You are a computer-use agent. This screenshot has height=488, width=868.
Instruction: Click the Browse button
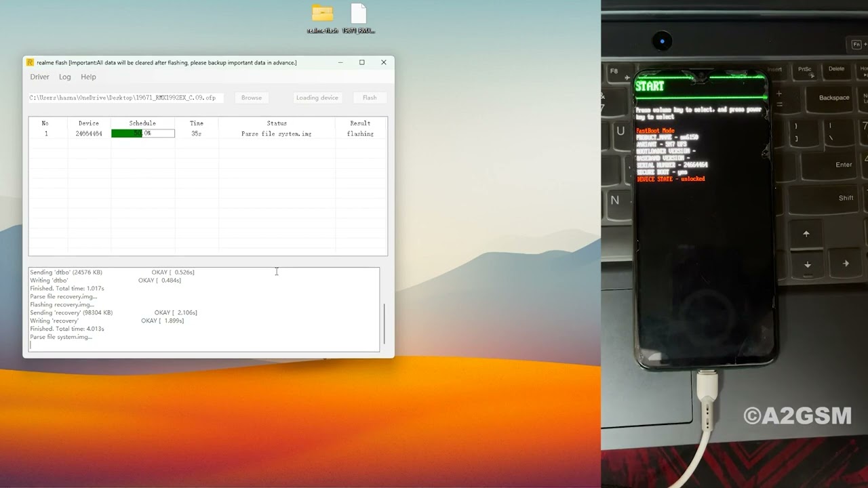coord(252,98)
